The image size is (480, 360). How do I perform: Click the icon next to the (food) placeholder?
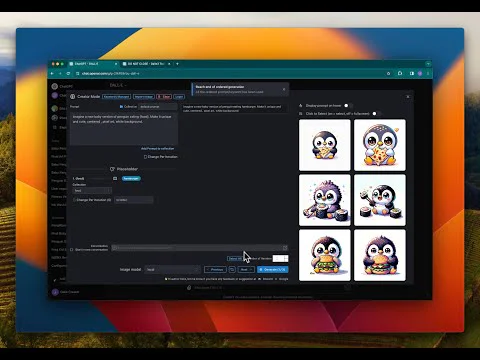click(x=115, y=179)
